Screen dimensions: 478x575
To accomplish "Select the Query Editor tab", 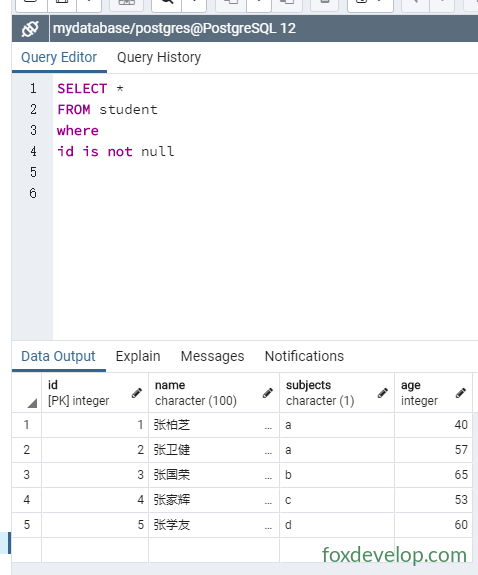I will pyautogui.click(x=59, y=57).
